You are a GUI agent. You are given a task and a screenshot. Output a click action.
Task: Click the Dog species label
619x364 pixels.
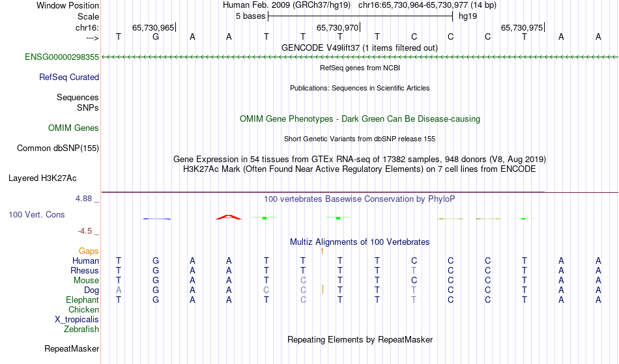click(92, 290)
